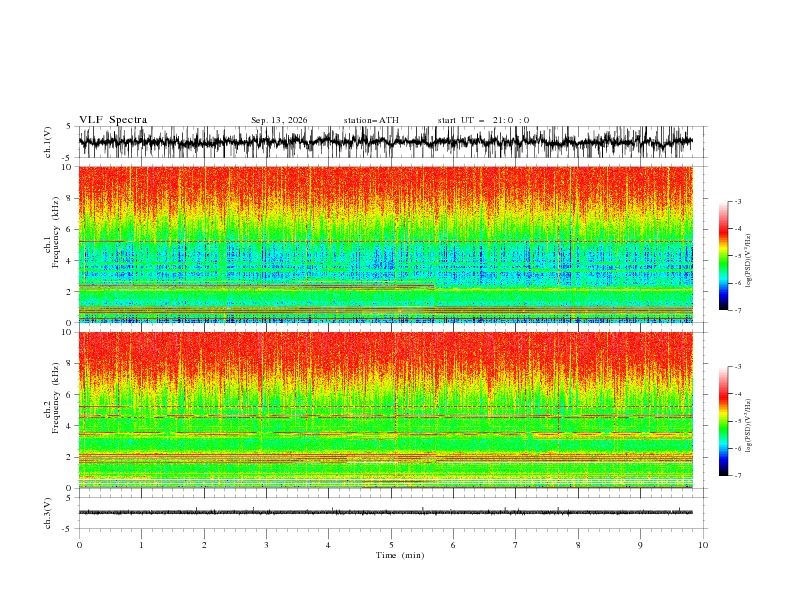
Task: Click the Sep. 13, 2026 date label
Action: pyautogui.click(x=279, y=120)
